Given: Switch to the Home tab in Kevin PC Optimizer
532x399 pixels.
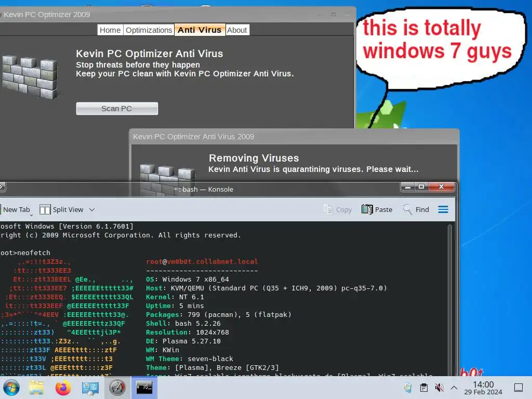Looking at the screenshot, I should tap(110, 30).
